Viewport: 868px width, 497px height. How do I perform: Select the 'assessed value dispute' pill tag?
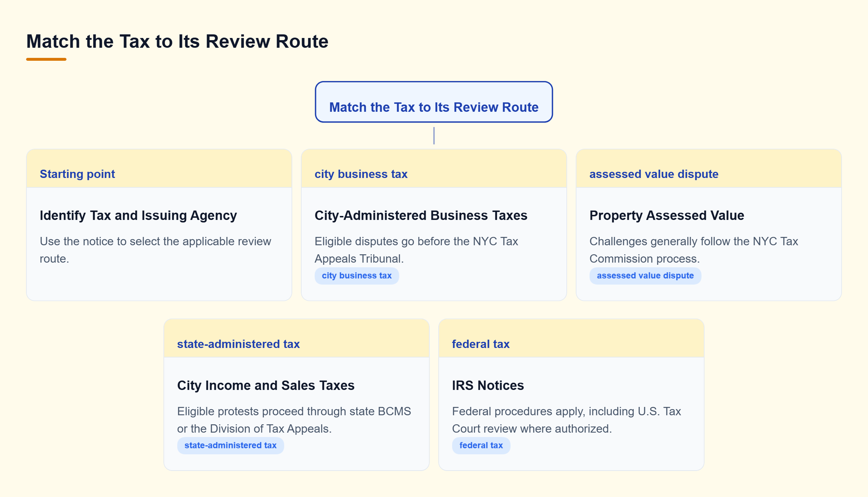click(x=645, y=276)
